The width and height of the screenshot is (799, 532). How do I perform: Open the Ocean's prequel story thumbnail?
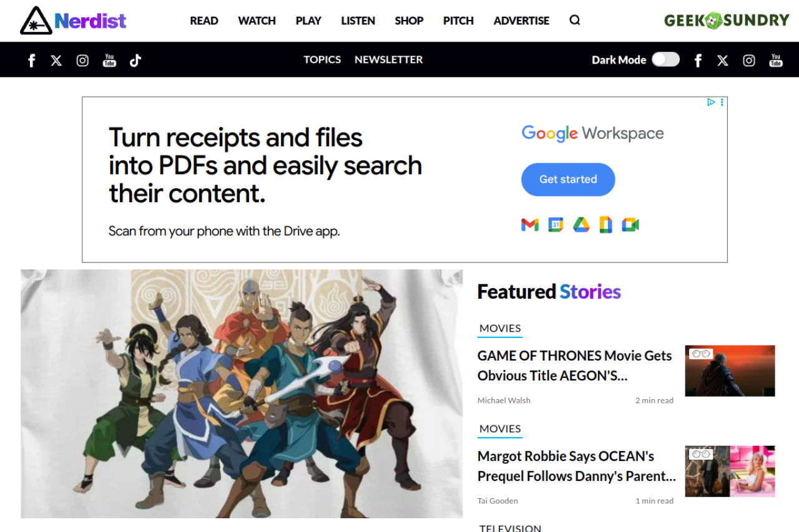coord(730,472)
